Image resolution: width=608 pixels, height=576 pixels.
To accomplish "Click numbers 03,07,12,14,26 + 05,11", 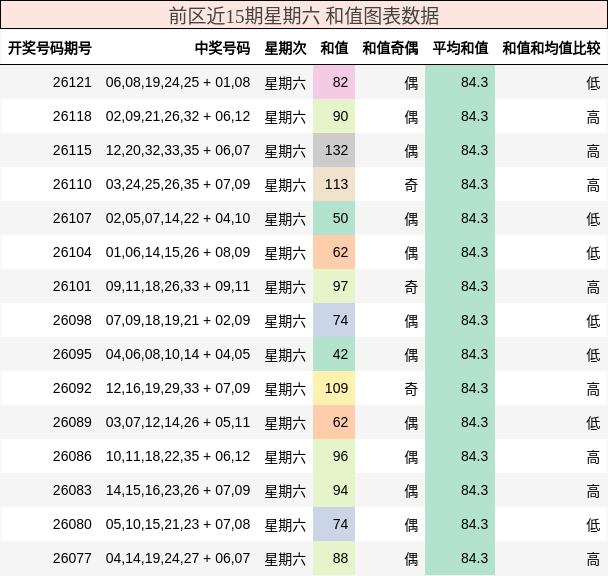I will pyautogui.click(x=178, y=422).
